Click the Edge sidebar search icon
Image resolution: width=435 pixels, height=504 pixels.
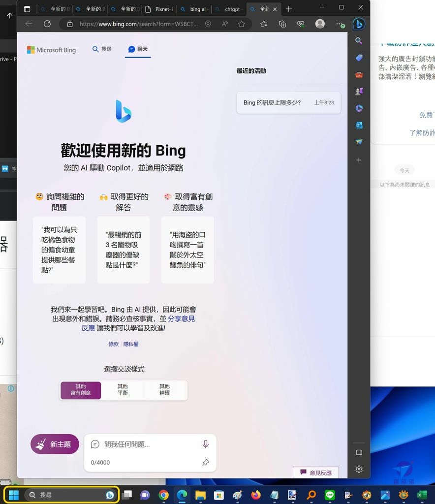[x=359, y=41]
